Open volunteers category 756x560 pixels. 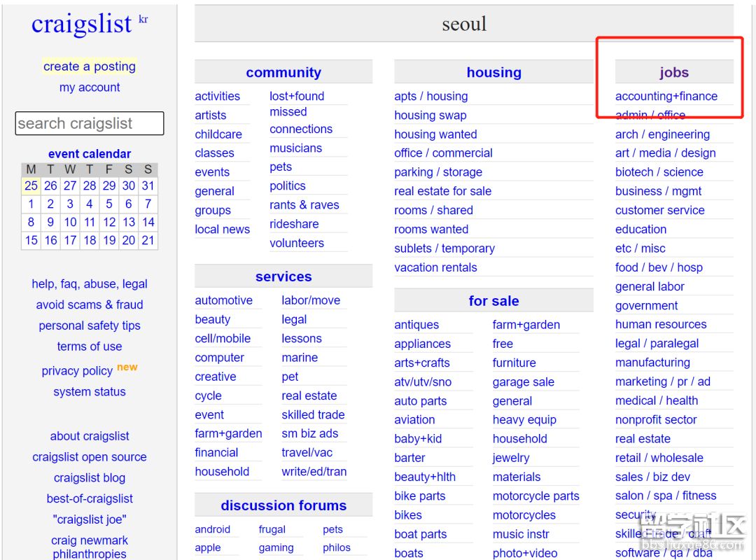pos(297,243)
